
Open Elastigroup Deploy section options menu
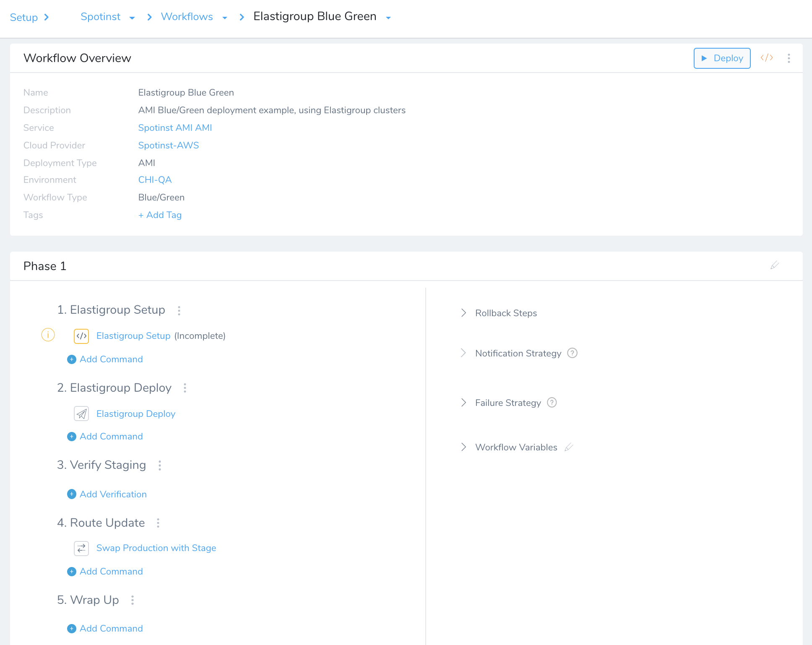coord(185,388)
